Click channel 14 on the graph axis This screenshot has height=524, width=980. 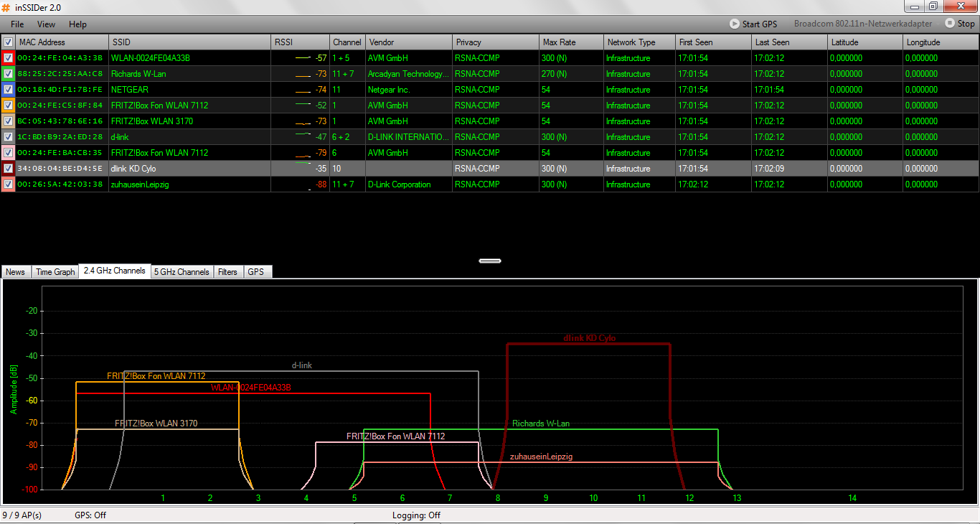852,498
